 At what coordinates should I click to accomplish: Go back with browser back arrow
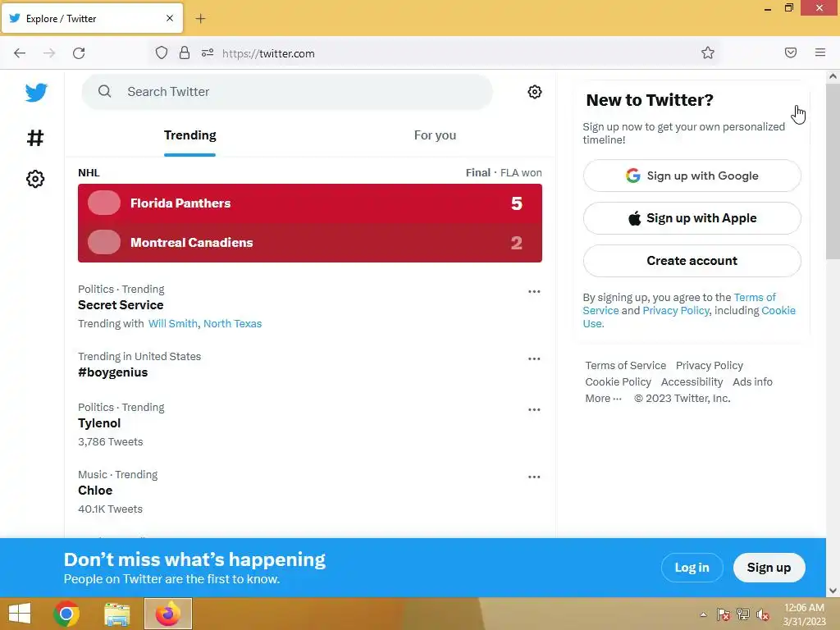click(x=20, y=53)
